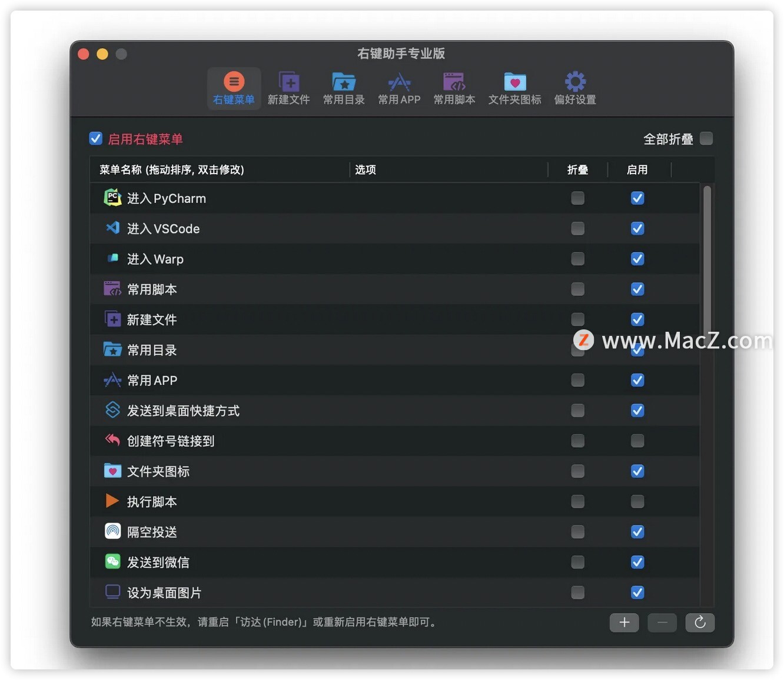Click the plus button to add menu item
Viewport: 784px width, 680px height.
[624, 622]
